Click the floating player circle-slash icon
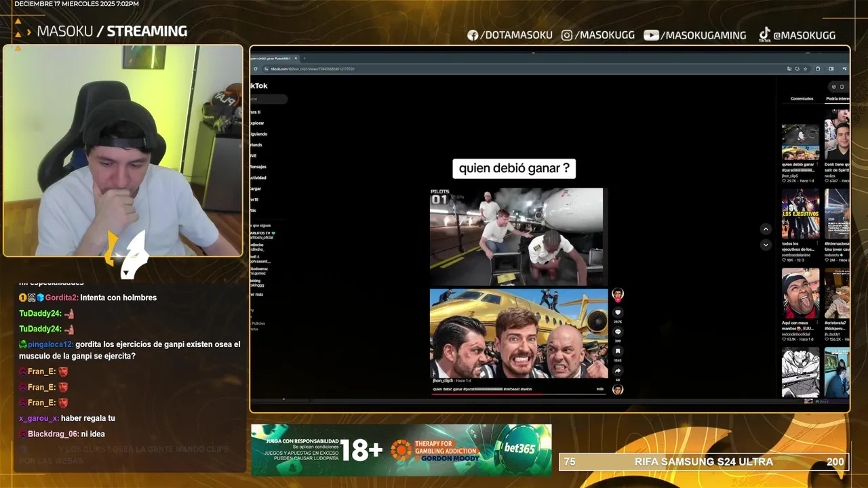 (x=834, y=87)
